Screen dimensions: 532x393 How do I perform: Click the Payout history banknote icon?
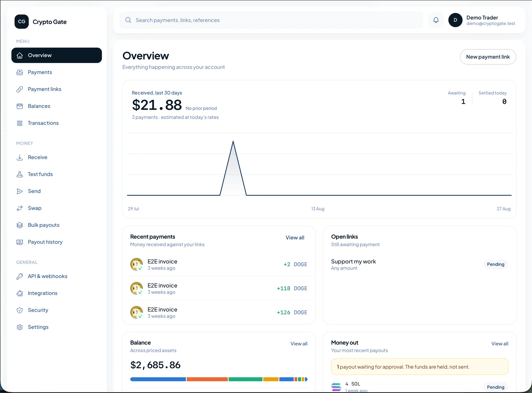pyautogui.click(x=20, y=242)
